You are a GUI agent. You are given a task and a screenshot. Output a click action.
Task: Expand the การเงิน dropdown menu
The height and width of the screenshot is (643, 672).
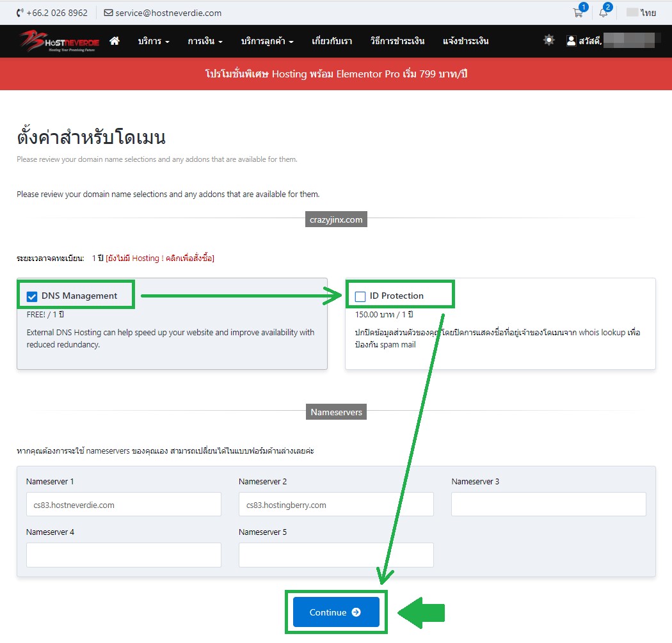pyautogui.click(x=205, y=41)
